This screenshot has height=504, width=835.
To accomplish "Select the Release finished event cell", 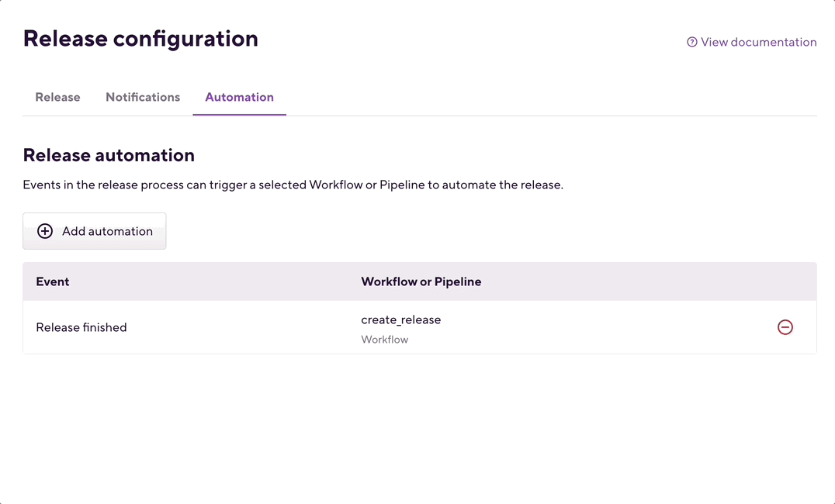I will (x=81, y=327).
